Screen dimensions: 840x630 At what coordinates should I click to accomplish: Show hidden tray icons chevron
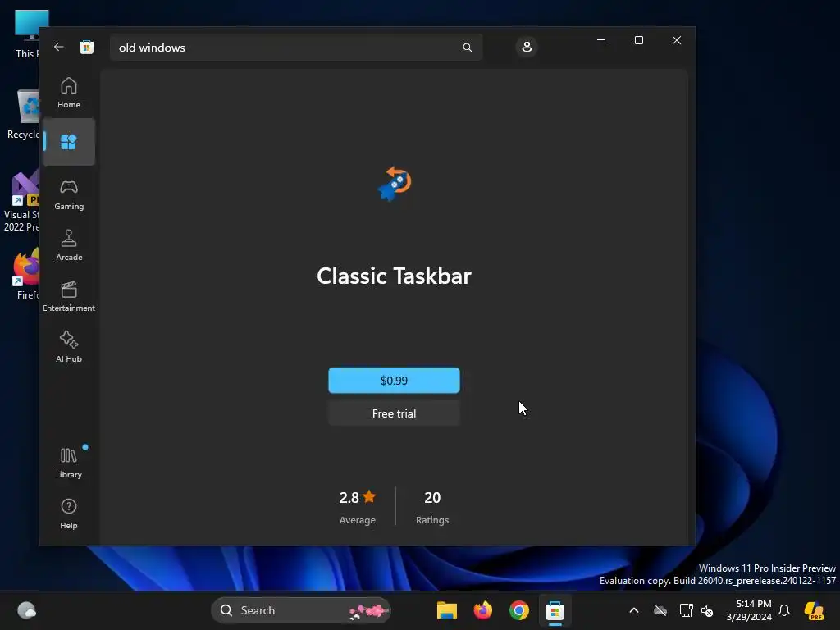pos(634,610)
